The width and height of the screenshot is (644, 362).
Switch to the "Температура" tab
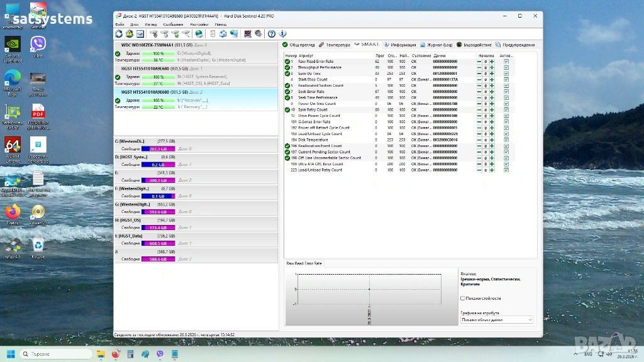[x=335, y=45]
